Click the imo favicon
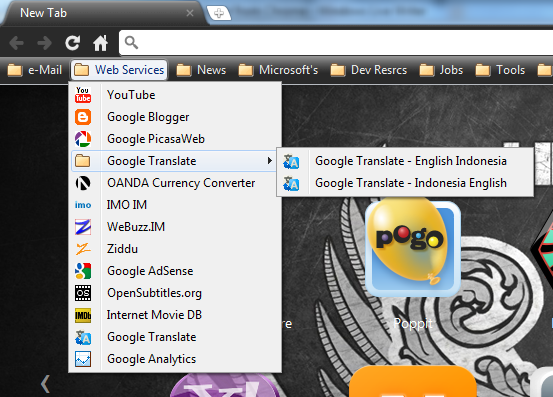Screen dimensions: 553x397 point(83,205)
